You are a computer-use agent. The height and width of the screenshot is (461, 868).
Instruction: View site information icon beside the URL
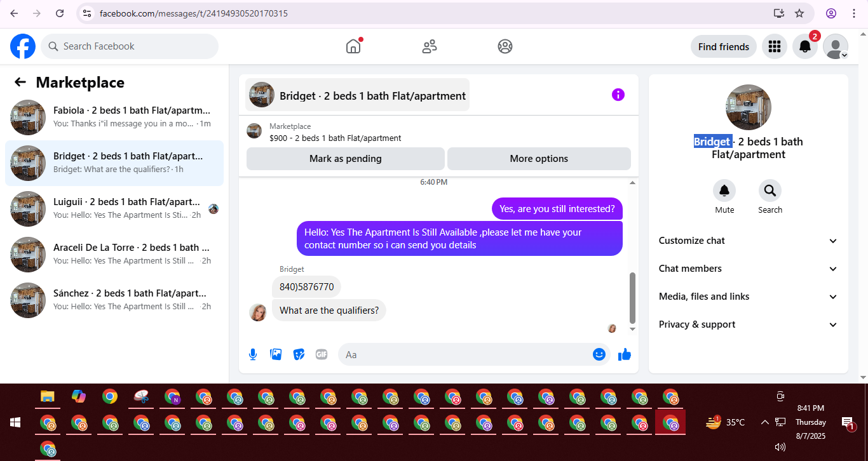tap(88, 13)
